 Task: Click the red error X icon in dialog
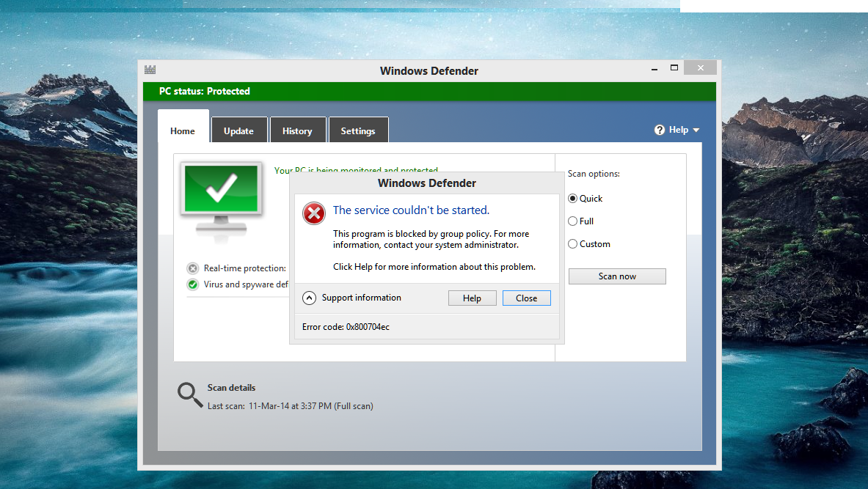pyautogui.click(x=314, y=213)
